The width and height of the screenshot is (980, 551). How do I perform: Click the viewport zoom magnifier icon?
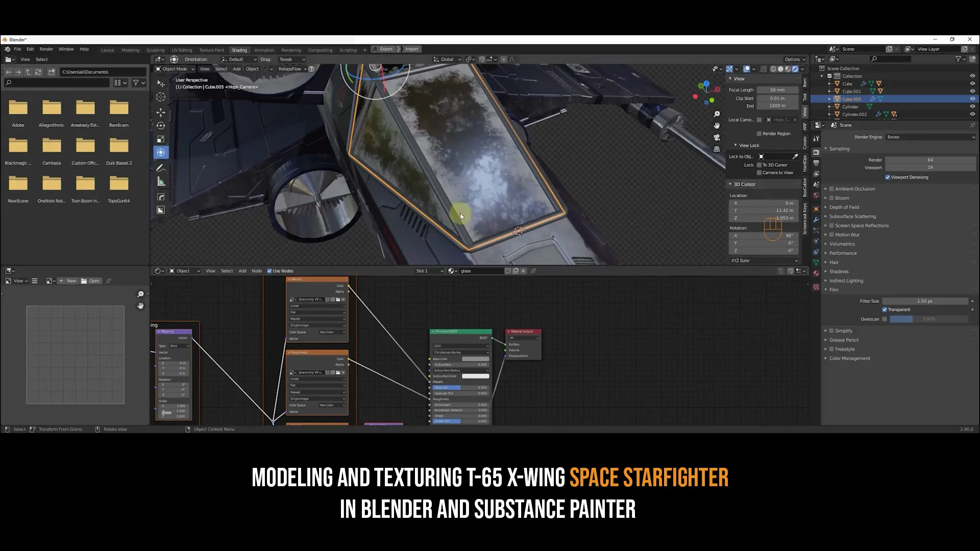tap(717, 114)
